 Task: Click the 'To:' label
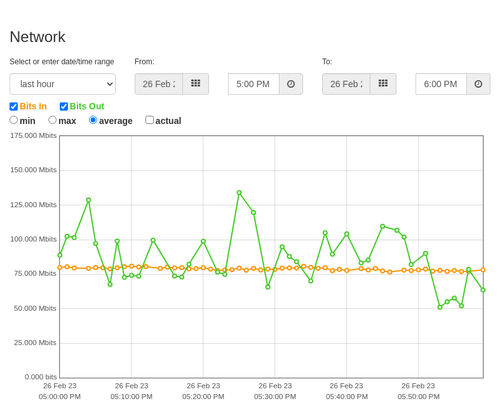point(327,62)
